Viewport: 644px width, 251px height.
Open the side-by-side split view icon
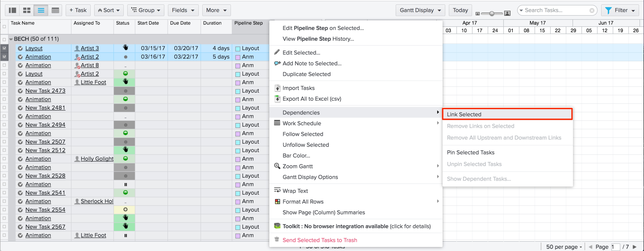click(x=12, y=10)
